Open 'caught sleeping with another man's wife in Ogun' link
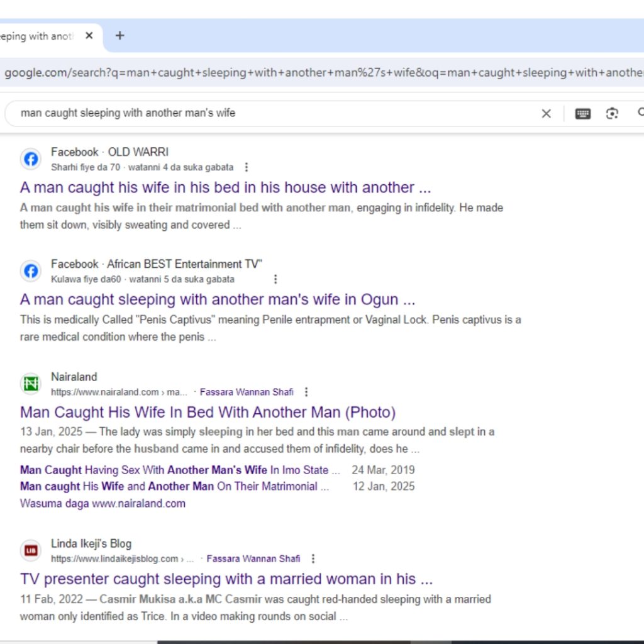The width and height of the screenshot is (644, 644). tap(218, 300)
